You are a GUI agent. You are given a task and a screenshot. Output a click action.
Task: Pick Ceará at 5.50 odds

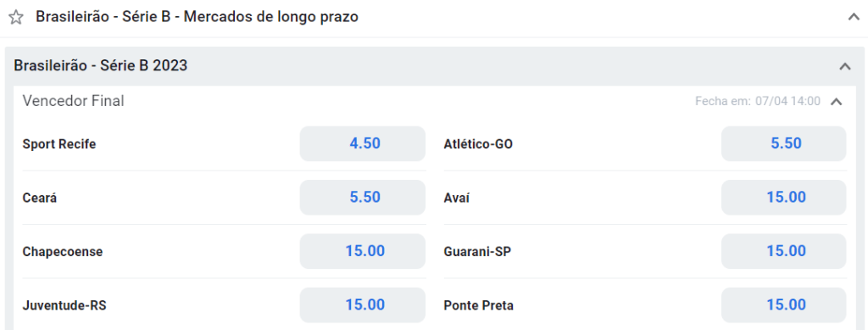click(363, 197)
